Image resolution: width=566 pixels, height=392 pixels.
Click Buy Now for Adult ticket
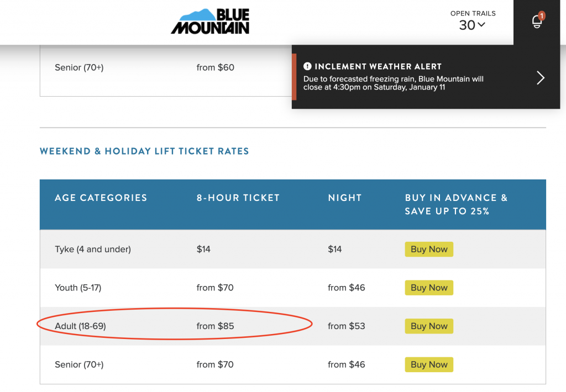click(429, 326)
